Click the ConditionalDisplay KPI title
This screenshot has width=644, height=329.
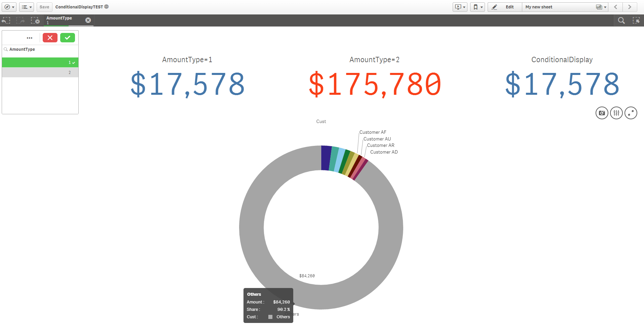click(562, 59)
